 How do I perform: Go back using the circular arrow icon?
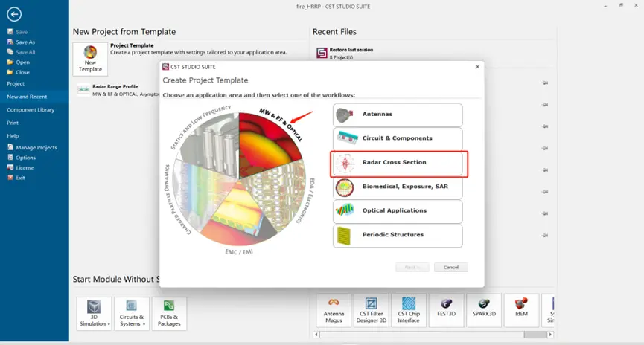[14, 14]
